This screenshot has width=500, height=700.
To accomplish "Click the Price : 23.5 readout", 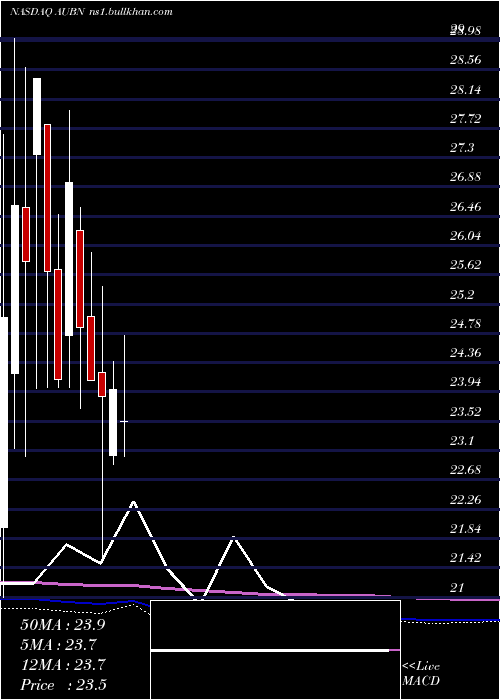I will pyautogui.click(x=63, y=685).
